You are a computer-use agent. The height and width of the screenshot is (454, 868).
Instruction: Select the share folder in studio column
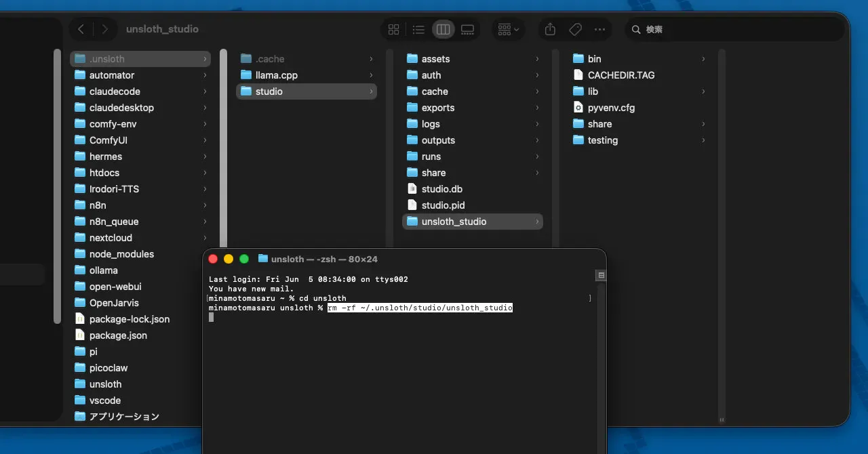click(x=473, y=173)
